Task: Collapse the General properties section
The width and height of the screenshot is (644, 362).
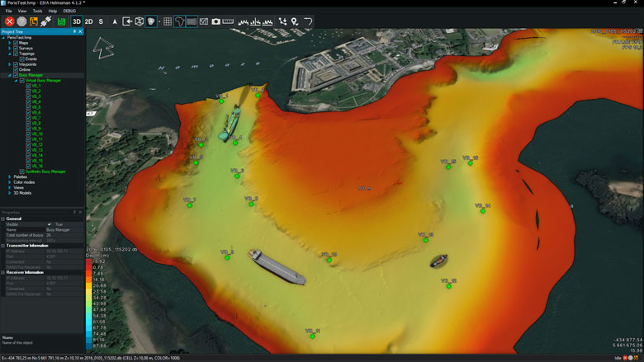Action: tap(3, 219)
